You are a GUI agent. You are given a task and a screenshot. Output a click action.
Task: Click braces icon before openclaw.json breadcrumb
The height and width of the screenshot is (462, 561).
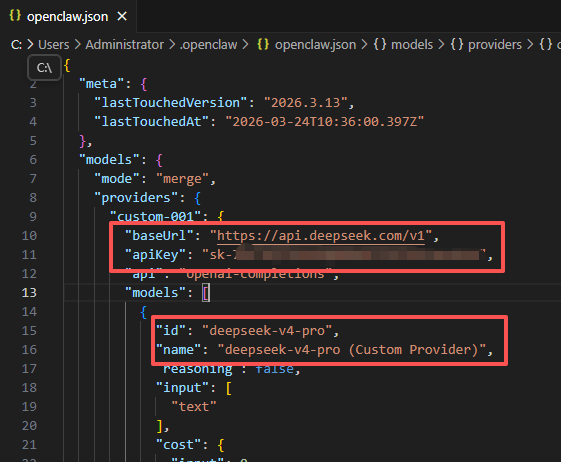[x=263, y=45]
